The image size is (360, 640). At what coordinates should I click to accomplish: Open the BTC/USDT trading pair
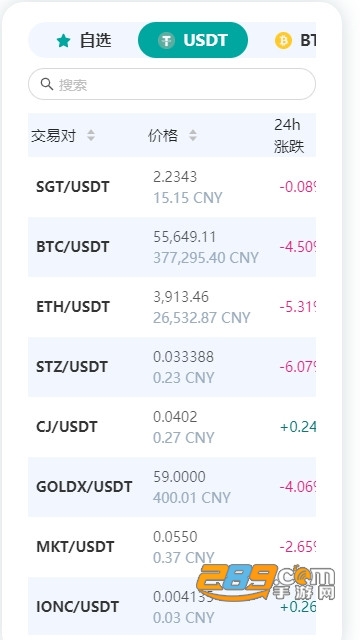[x=172, y=247]
